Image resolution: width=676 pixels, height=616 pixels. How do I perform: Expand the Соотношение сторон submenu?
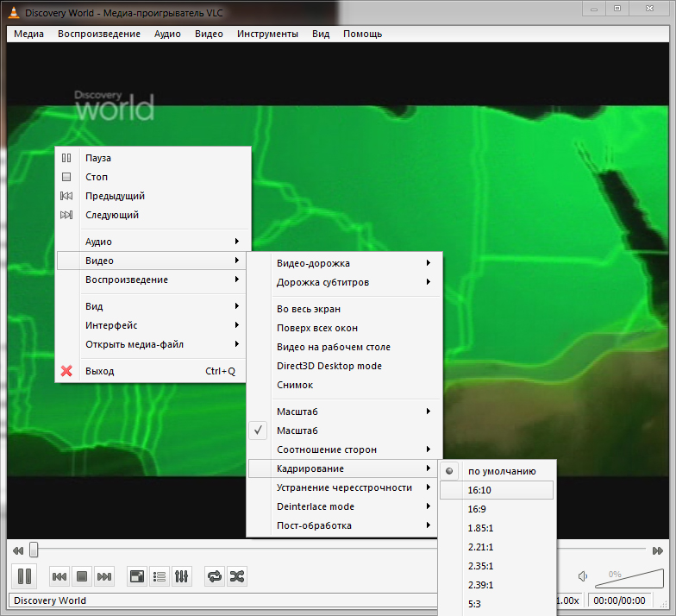tap(345, 449)
